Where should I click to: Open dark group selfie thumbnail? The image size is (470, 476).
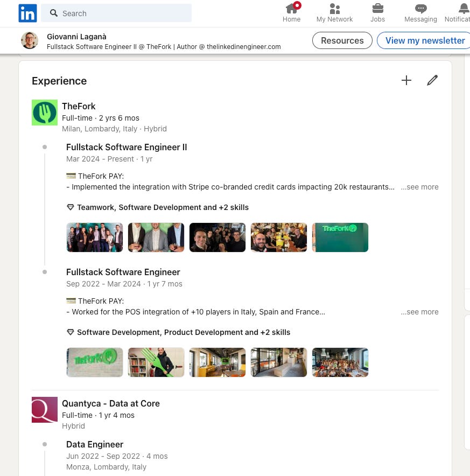pos(218,237)
